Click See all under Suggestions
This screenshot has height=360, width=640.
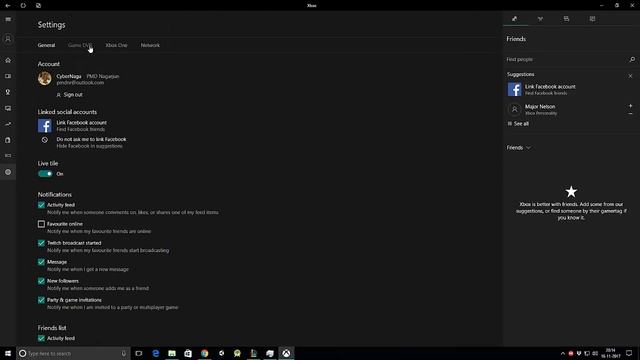click(x=518, y=124)
